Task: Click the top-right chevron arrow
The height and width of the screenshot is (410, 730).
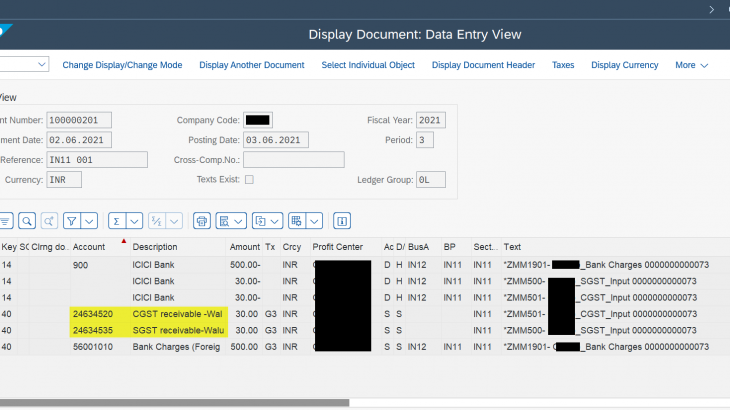Action: pos(711,9)
